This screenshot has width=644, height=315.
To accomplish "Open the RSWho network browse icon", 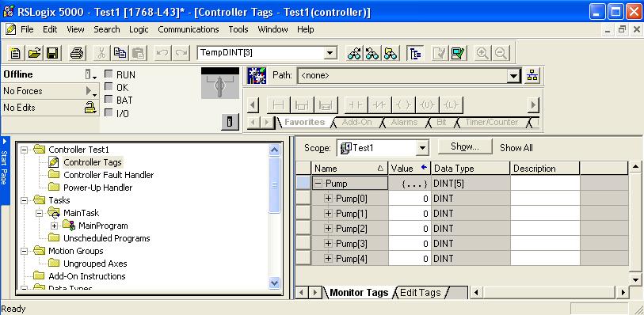I will point(532,75).
